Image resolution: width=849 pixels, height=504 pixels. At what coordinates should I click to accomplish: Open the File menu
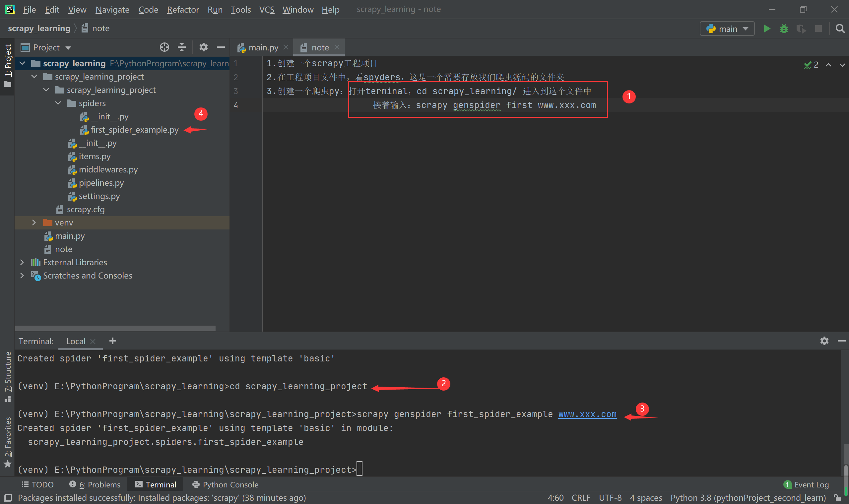click(29, 10)
